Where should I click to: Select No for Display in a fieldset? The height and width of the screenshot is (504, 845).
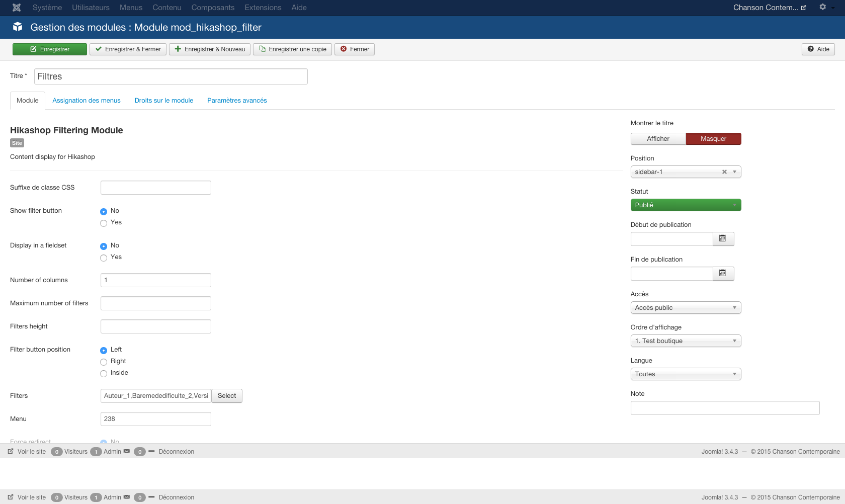click(x=104, y=246)
